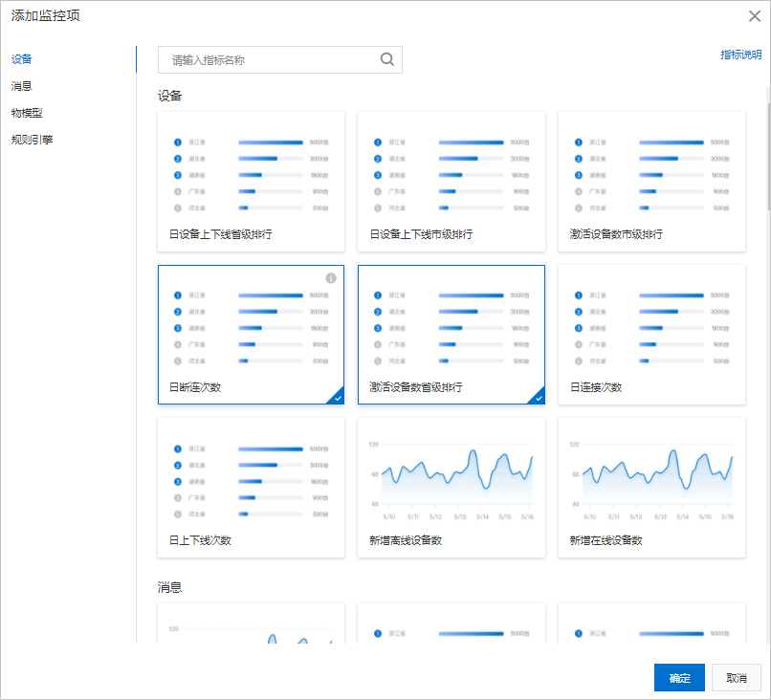This screenshot has height=700, width=771.
Task: Open info icon on 日断连次数 card
Action: point(331,278)
